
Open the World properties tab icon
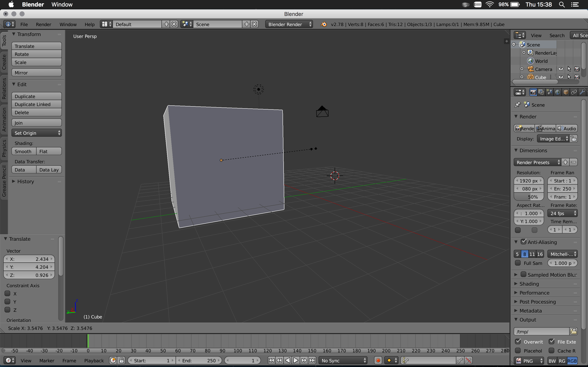[x=558, y=92]
